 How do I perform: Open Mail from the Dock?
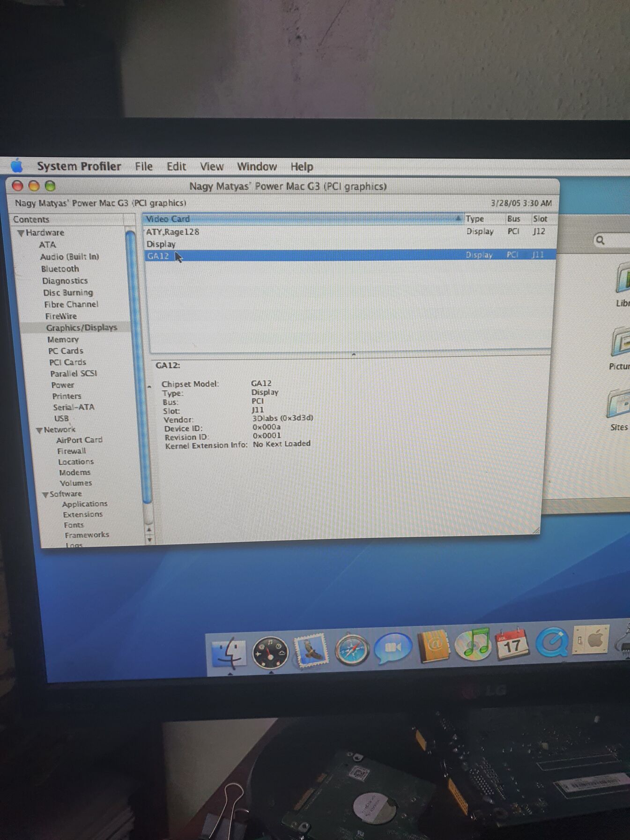pyautogui.click(x=311, y=651)
